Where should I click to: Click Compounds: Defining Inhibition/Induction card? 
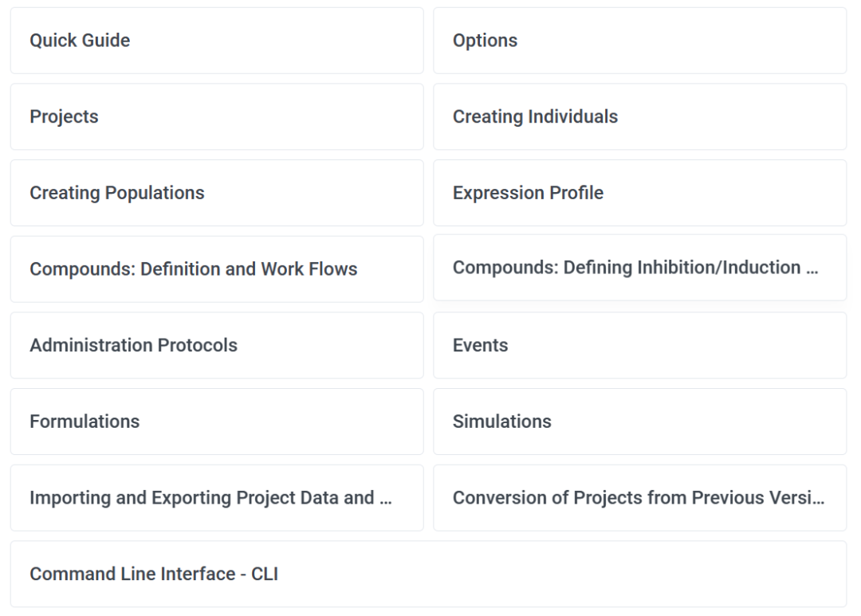tap(639, 268)
